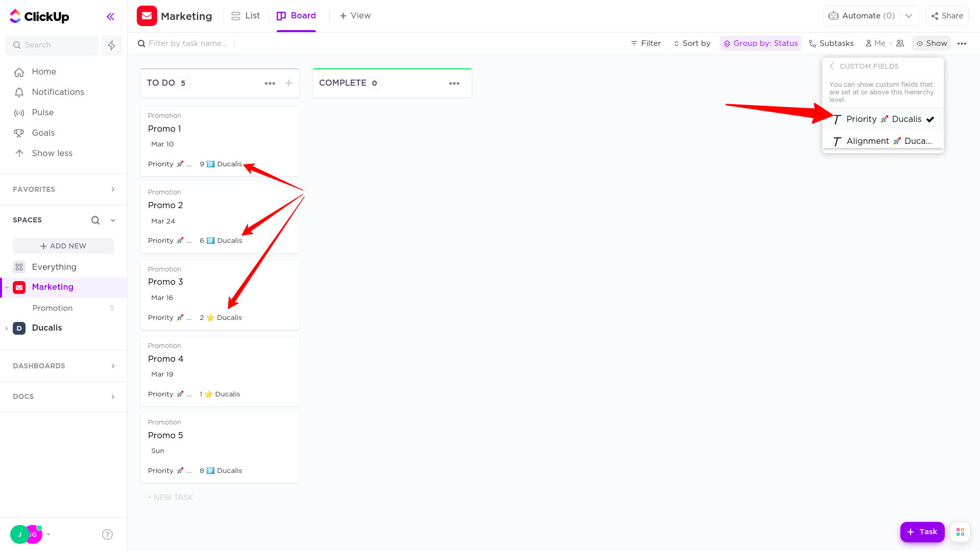
Task: Expand Dashboards section
Action: (x=113, y=366)
